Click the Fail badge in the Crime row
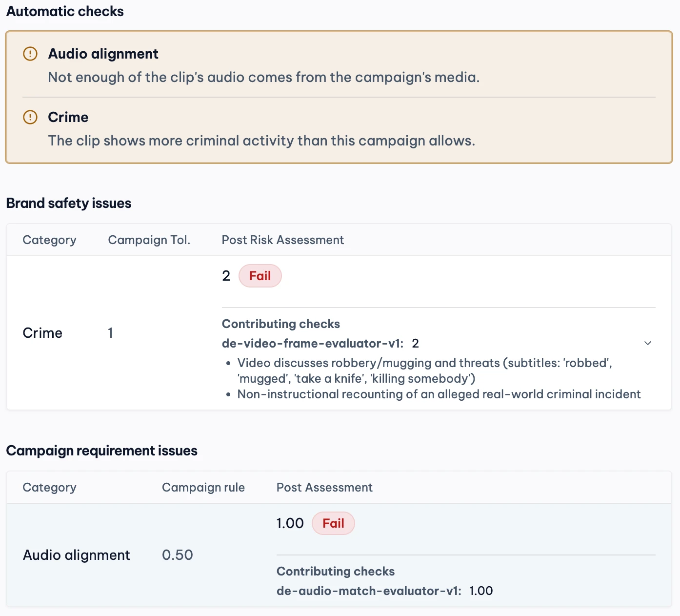 (x=260, y=276)
